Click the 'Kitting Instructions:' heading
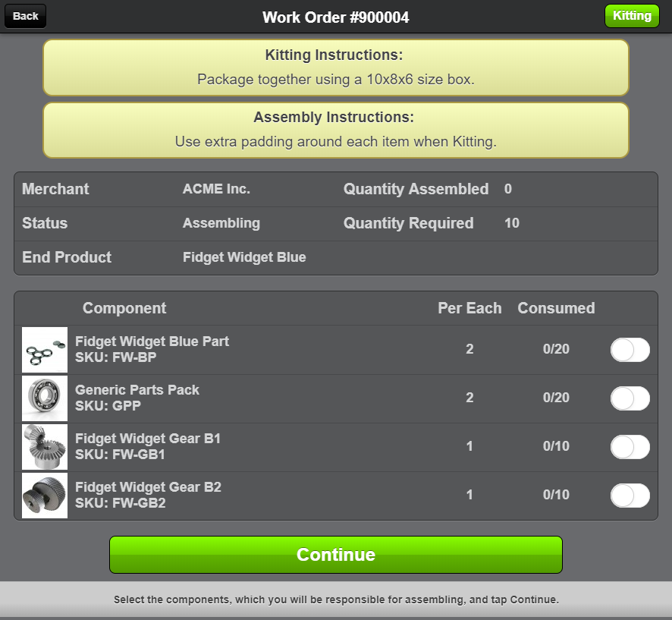 pyautogui.click(x=334, y=55)
